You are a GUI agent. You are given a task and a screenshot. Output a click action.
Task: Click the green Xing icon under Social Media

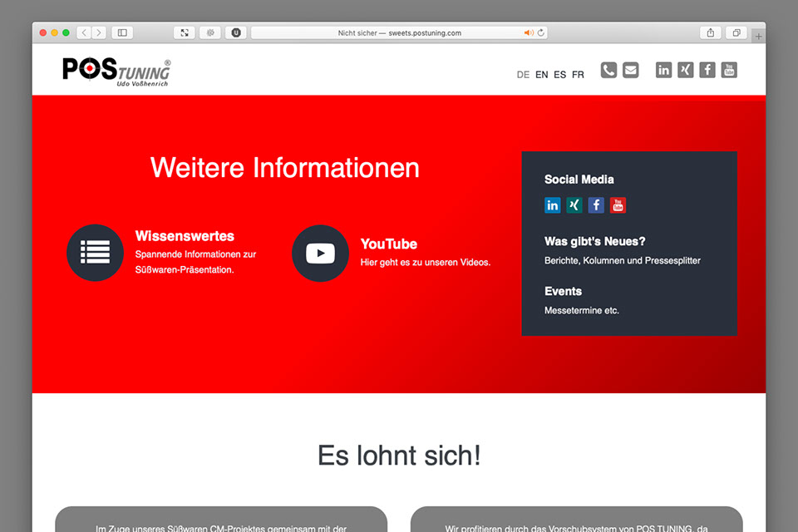pos(574,205)
